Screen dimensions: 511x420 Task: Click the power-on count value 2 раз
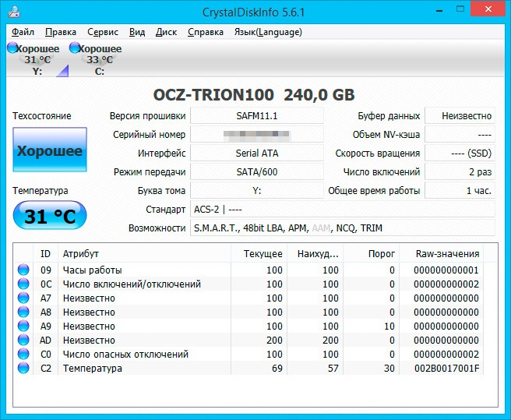[460, 172]
